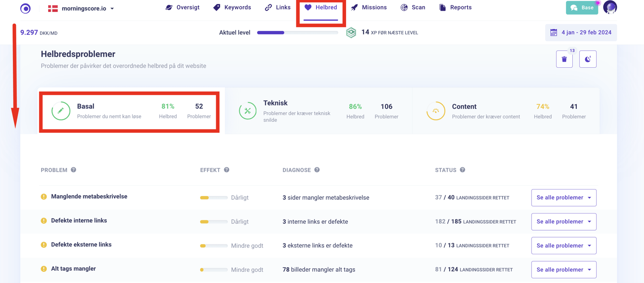This screenshot has height=283, width=644.
Task: Click the Morningscore logo icon
Action: tap(25, 8)
